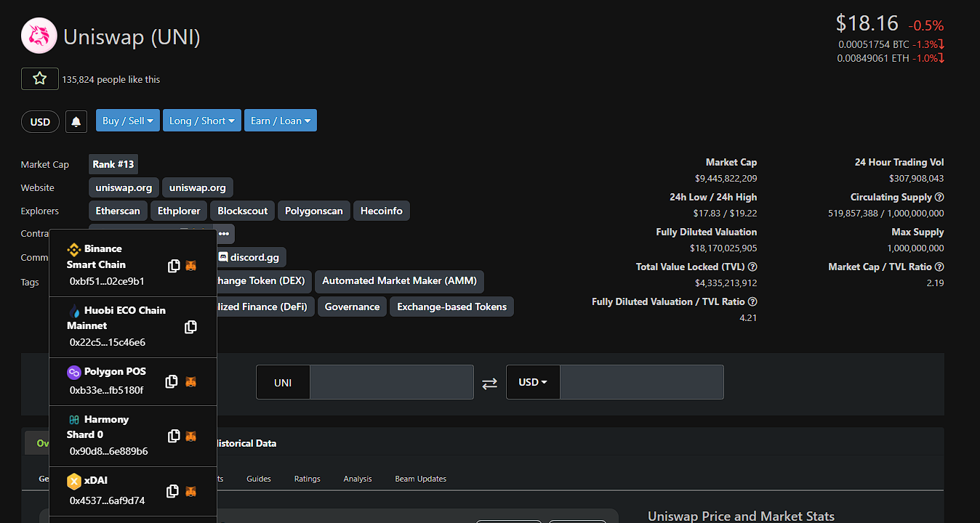
Task: Show Fully Diluted Valuation / TVL Ratio info icon
Action: click(752, 301)
